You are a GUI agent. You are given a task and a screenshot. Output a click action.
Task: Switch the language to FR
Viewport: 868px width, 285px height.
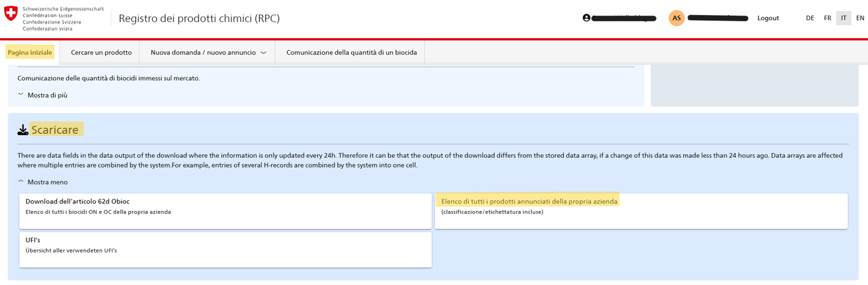tap(827, 18)
